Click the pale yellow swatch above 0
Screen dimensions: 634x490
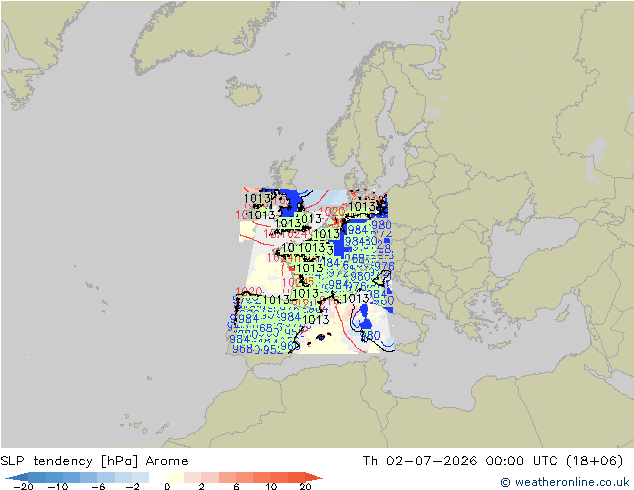(x=175, y=477)
